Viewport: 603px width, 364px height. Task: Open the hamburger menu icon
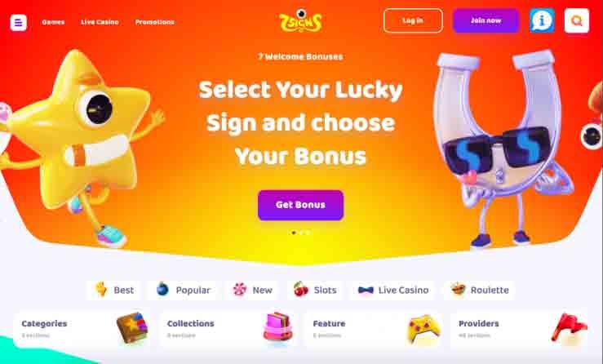coord(19,22)
